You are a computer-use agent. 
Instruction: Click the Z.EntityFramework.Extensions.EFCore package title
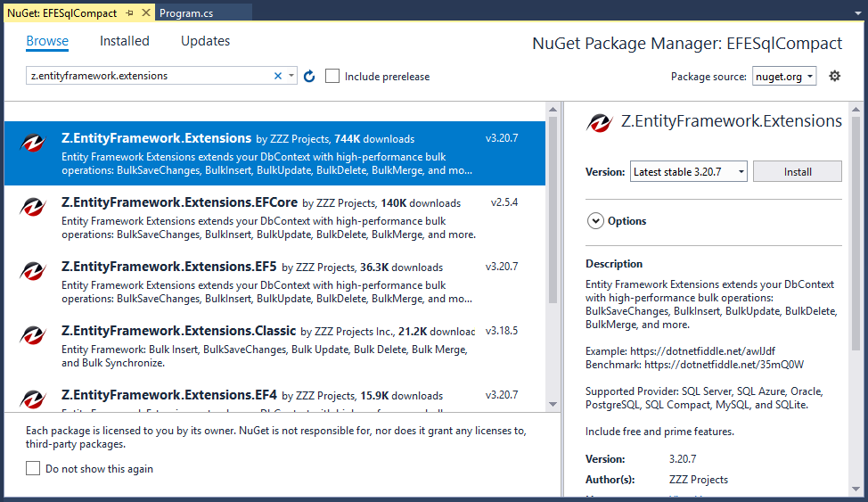click(179, 202)
